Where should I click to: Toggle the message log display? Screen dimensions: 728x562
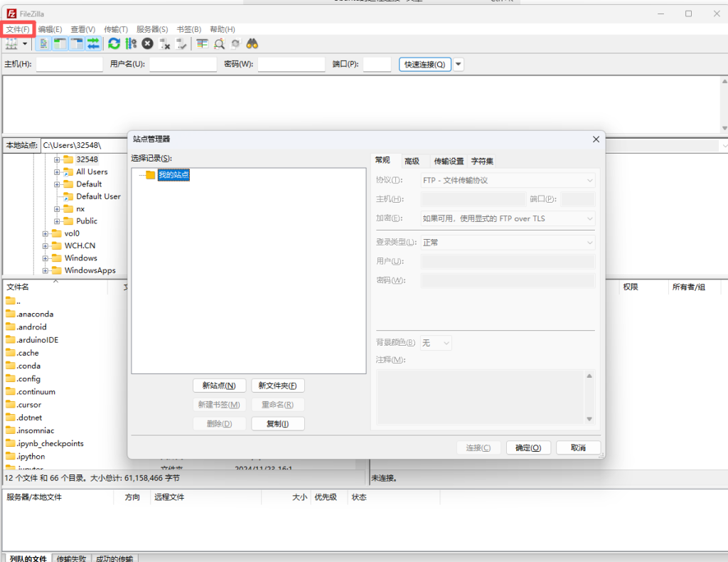(x=44, y=44)
